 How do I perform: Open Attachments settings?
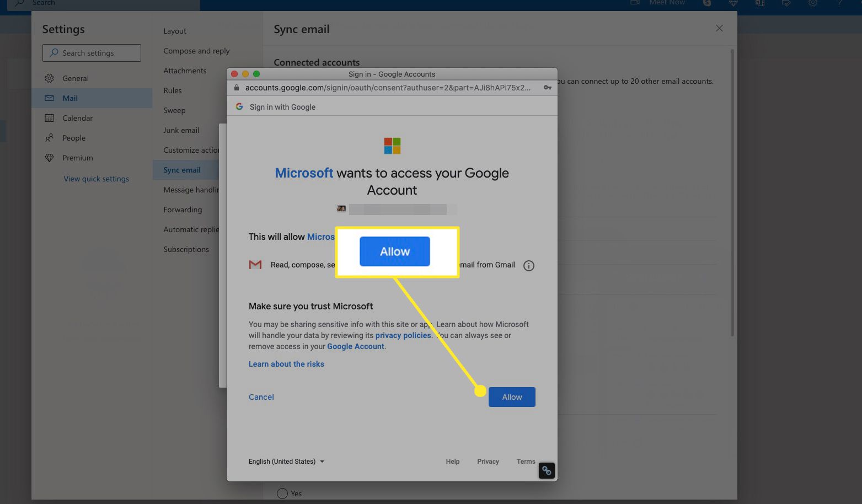[185, 71]
